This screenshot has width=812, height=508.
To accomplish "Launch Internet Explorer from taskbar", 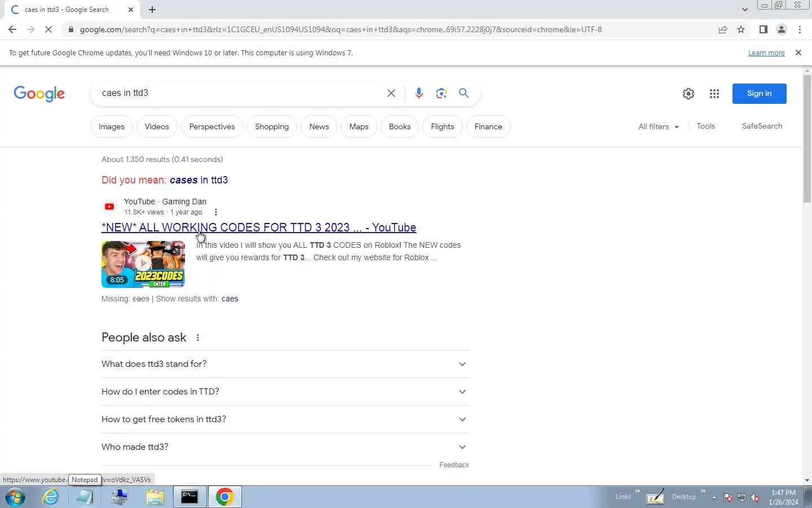I will [51, 497].
